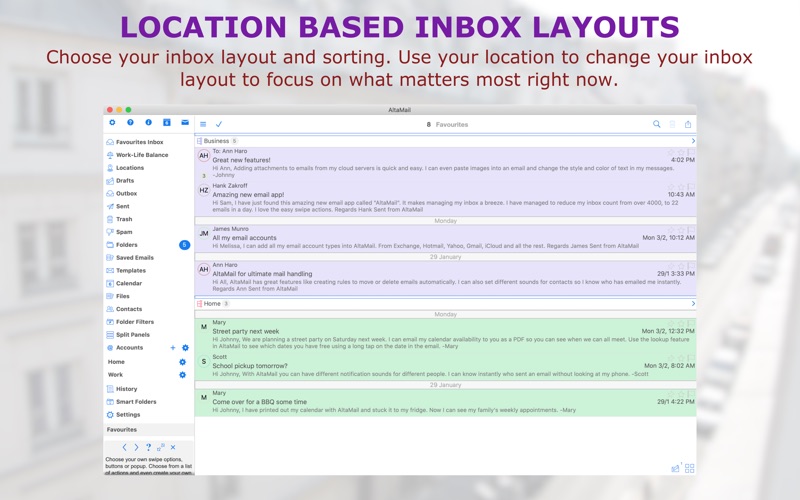Click the question mark help icon in top toolbar
The image size is (800, 500).
coord(130,122)
